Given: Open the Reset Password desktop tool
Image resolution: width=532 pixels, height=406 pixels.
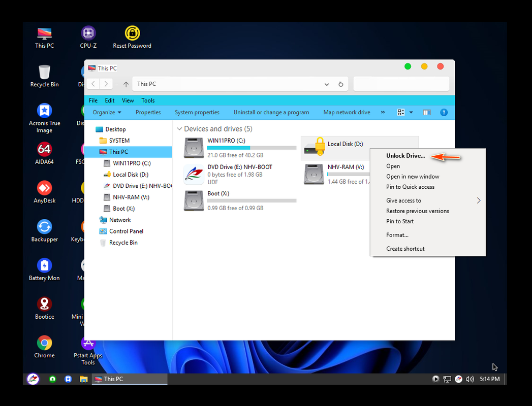Looking at the screenshot, I should coord(132,38).
